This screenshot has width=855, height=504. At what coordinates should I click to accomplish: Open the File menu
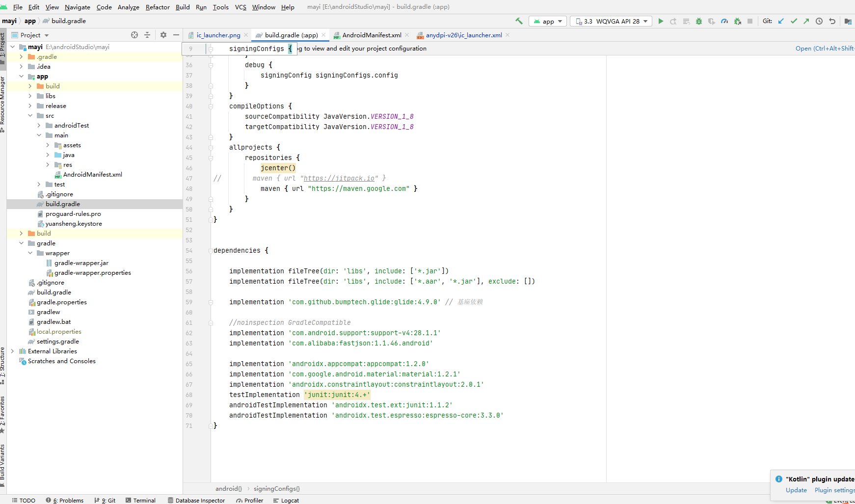click(x=18, y=7)
